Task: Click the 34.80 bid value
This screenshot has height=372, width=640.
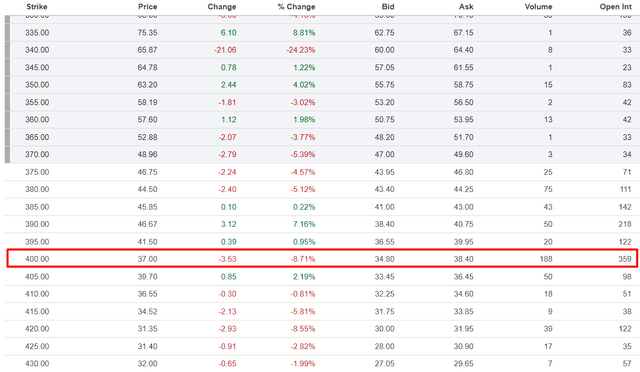Action: (x=384, y=259)
